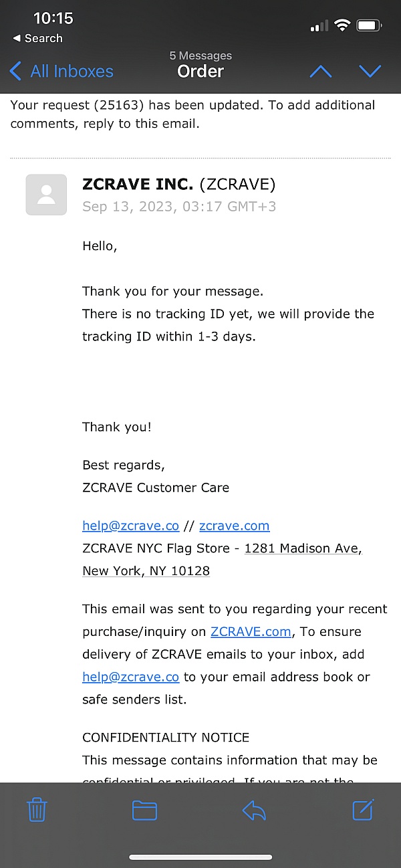Tap the Order thread title header
Screen dimensions: 401x868
pyautogui.click(x=200, y=72)
